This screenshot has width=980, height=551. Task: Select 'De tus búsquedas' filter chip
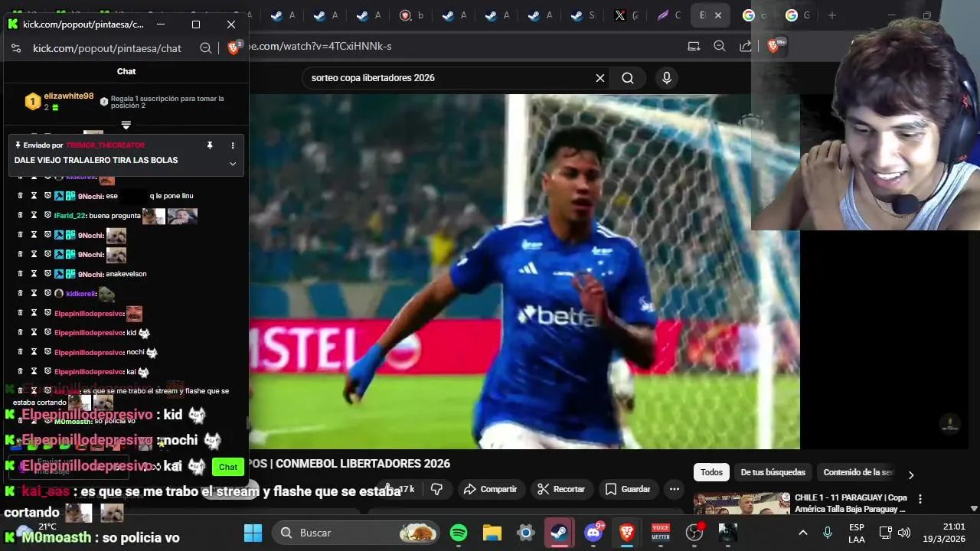coord(773,472)
